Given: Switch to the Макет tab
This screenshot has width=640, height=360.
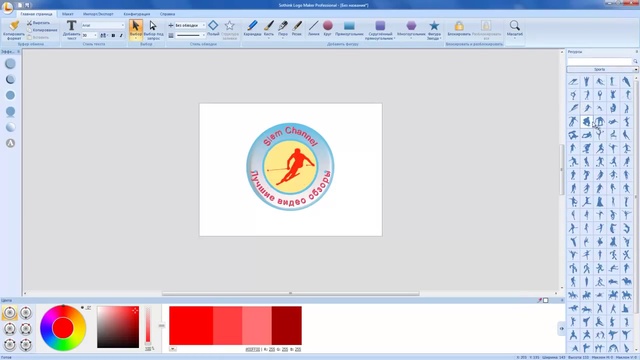Looking at the screenshot, I should click(x=67, y=14).
